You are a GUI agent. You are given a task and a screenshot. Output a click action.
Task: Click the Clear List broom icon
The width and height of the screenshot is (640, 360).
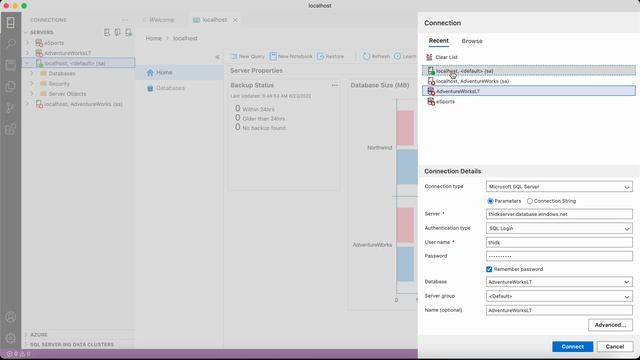429,57
